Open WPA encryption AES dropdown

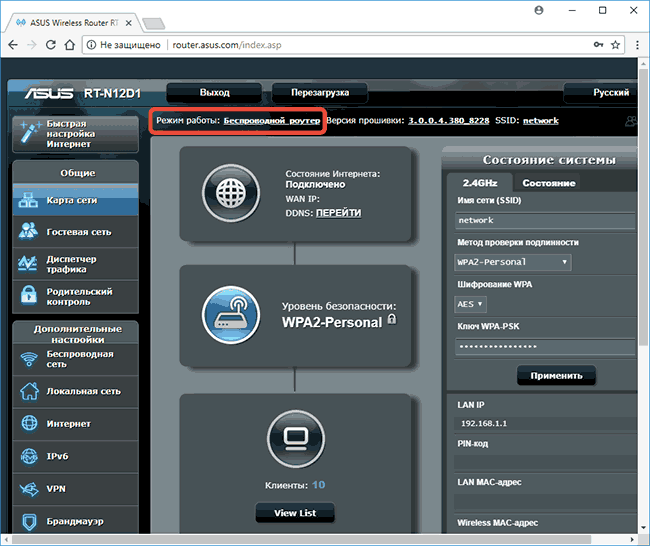(x=470, y=304)
